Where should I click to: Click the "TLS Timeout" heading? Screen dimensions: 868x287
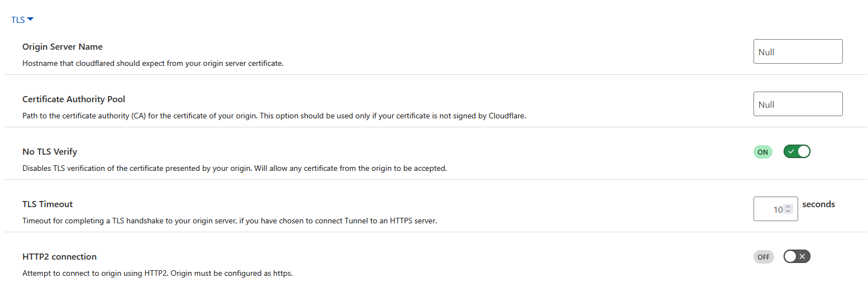(x=47, y=204)
